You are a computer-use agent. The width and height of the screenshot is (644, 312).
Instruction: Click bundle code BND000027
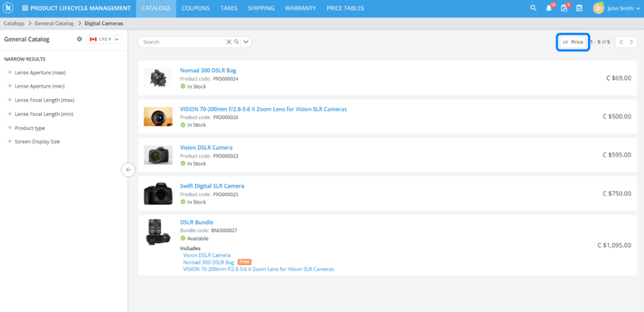[224, 231]
